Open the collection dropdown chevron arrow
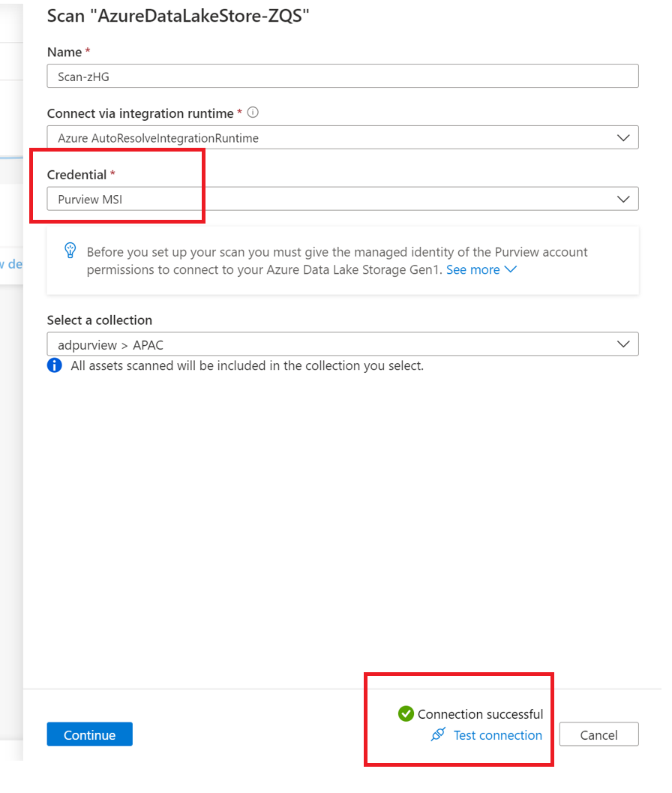 [622, 344]
